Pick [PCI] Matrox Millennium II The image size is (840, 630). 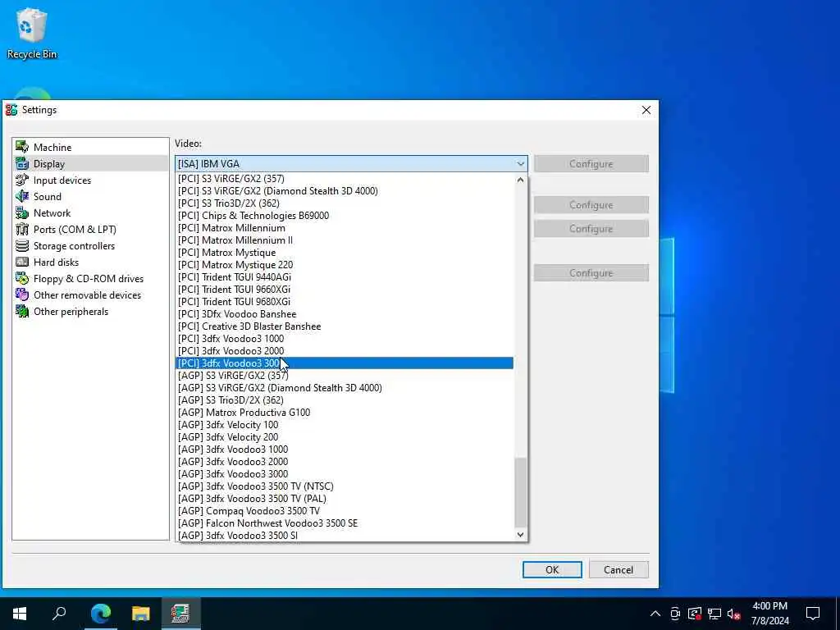pyautogui.click(x=345, y=240)
